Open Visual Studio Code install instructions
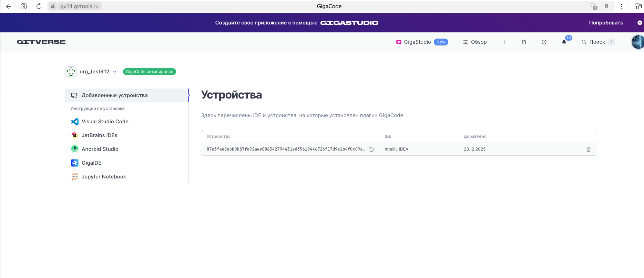The height and width of the screenshot is (278, 644). [x=105, y=122]
